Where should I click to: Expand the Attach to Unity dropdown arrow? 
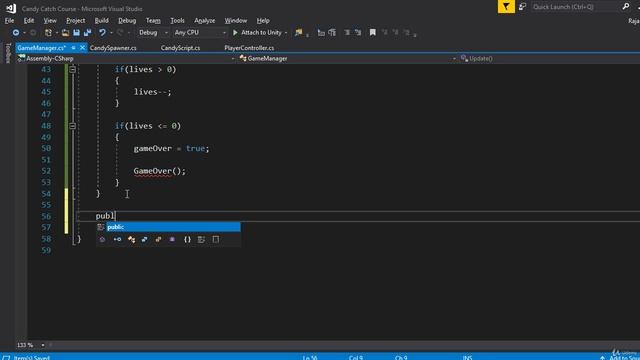pos(286,33)
